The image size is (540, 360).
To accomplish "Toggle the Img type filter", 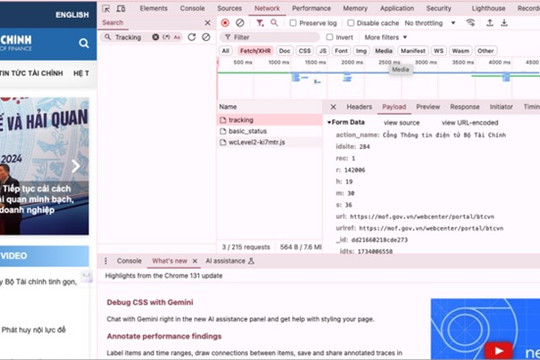I will [x=361, y=51].
